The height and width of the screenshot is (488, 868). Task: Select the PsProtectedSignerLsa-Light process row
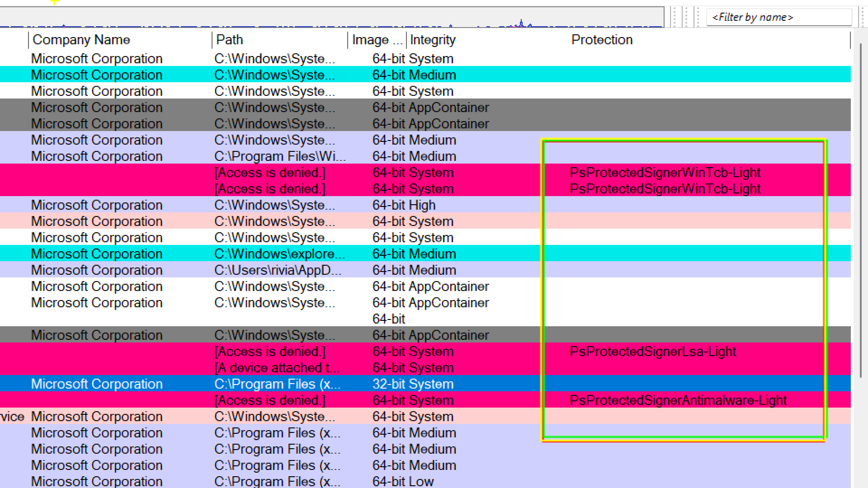pos(653,352)
